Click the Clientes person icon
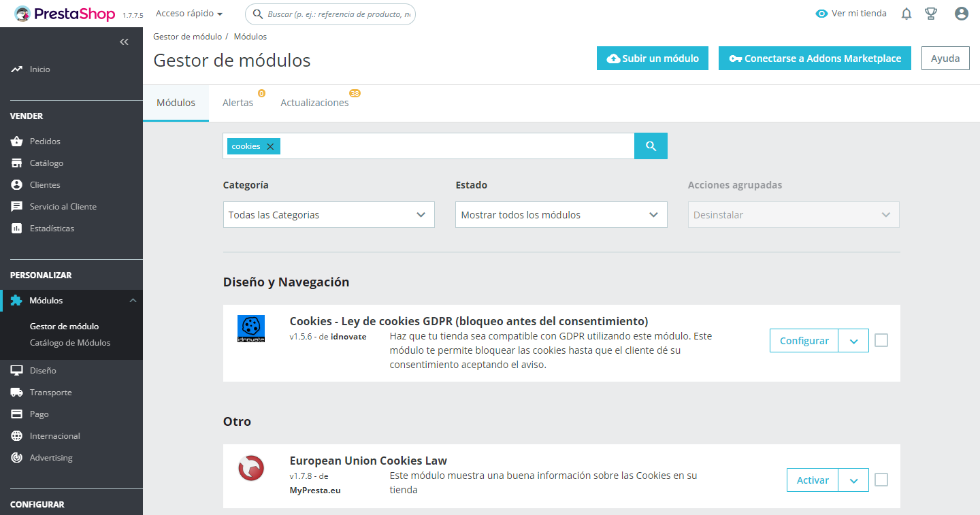Viewport: 980px width, 515px height. (17, 185)
